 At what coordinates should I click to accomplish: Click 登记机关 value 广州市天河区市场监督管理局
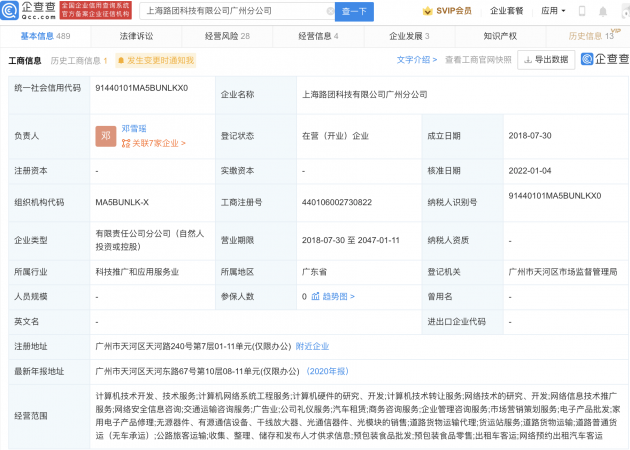click(x=562, y=272)
